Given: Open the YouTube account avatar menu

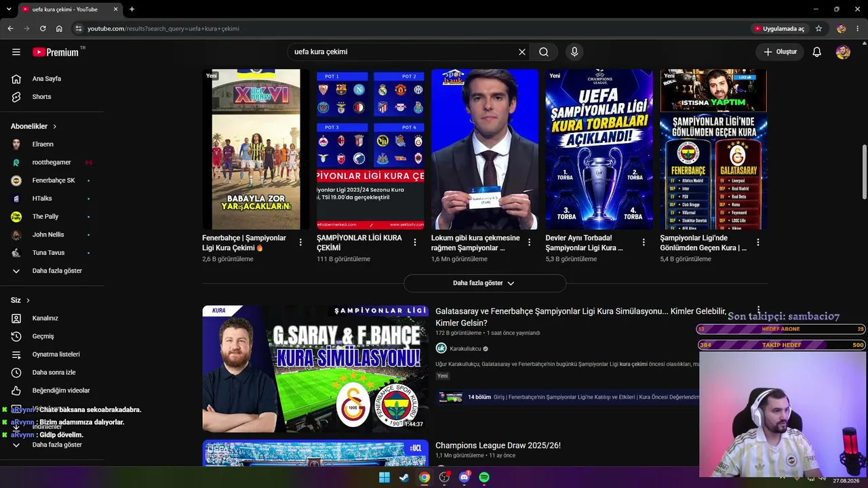Looking at the screenshot, I should (x=843, y=52).
